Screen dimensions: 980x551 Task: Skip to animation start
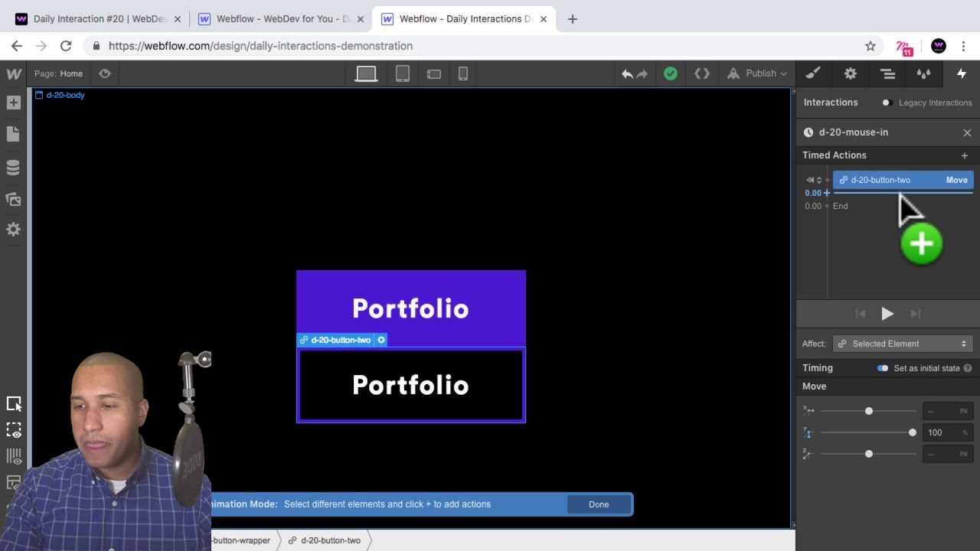[x=861, y=314]
